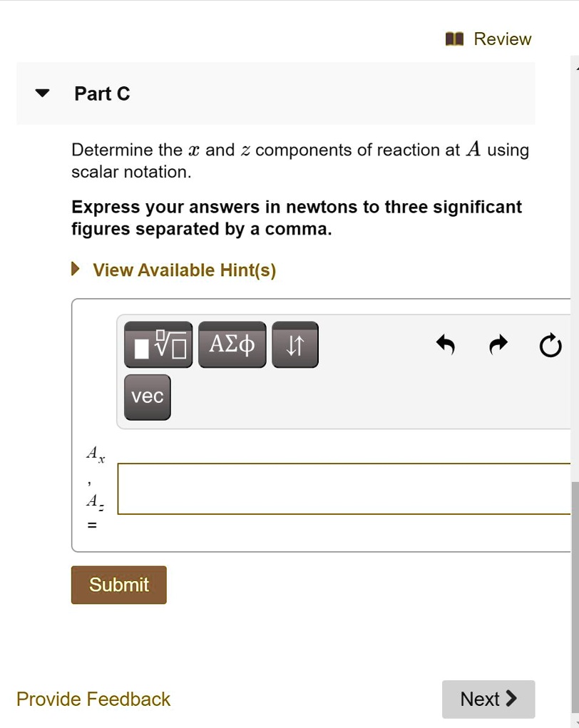Go to the Next question
This screenshot has height=728, width=579.
(488, 699)
